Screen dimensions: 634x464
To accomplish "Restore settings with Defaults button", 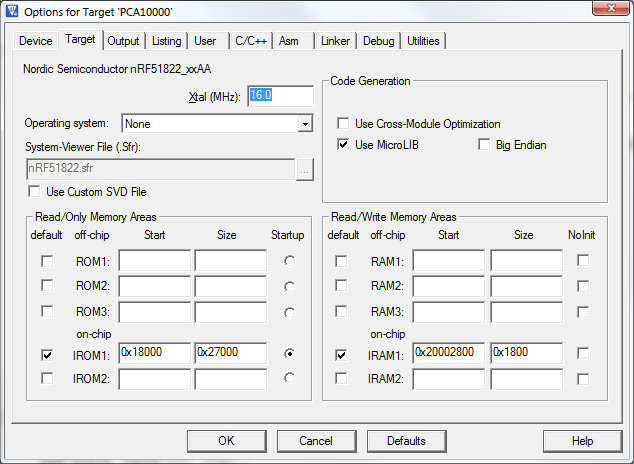I will click(406, 441).
